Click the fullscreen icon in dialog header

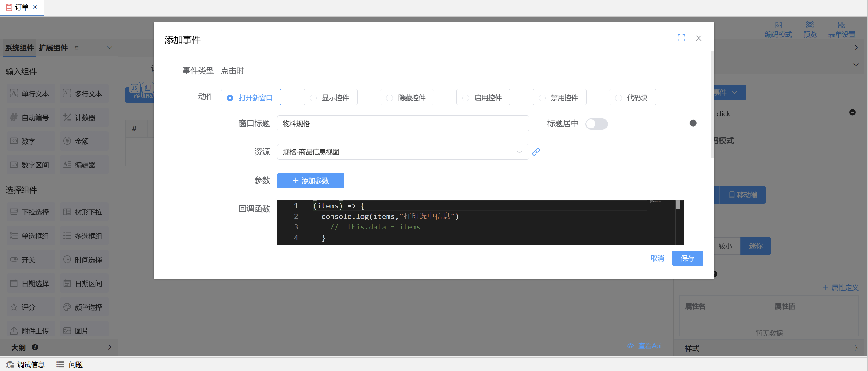point(681,38)
